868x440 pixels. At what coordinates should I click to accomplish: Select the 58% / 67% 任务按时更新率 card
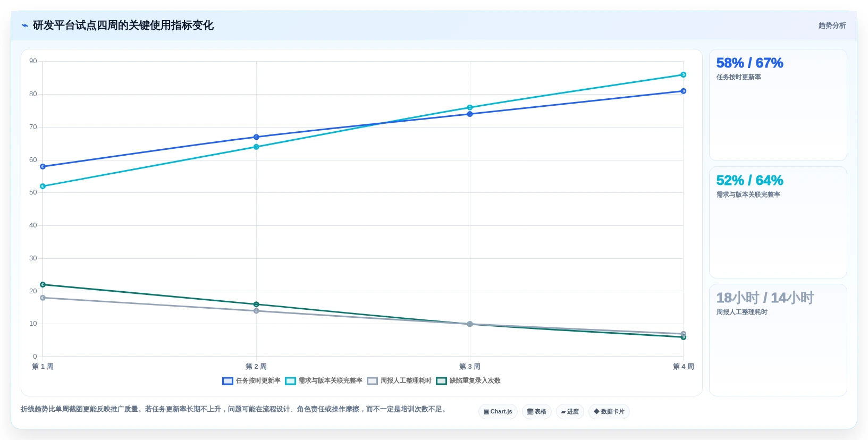(x=778, y=105)
